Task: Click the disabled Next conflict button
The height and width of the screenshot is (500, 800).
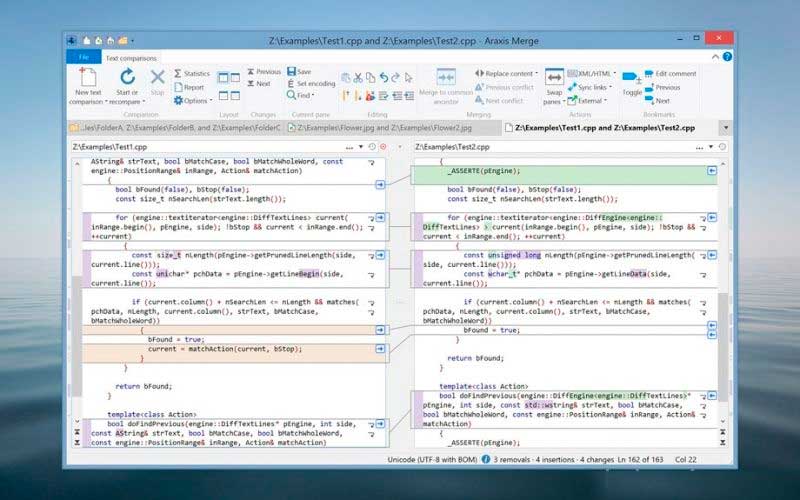Action: click(x=499, y=101)
